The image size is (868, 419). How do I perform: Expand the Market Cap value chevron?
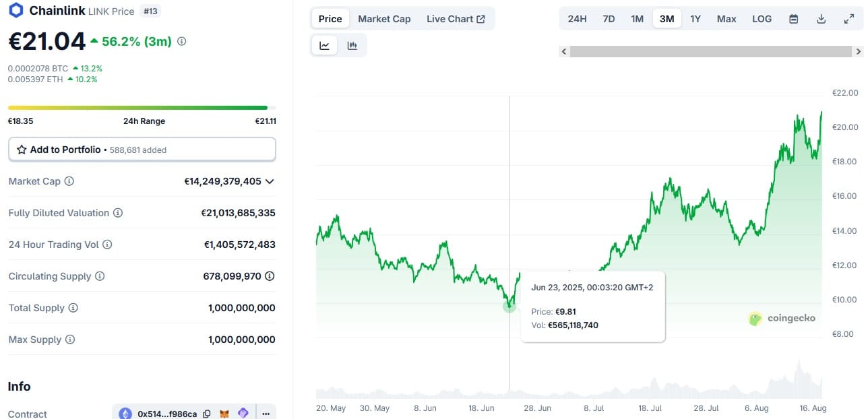(x=270, y=181)
